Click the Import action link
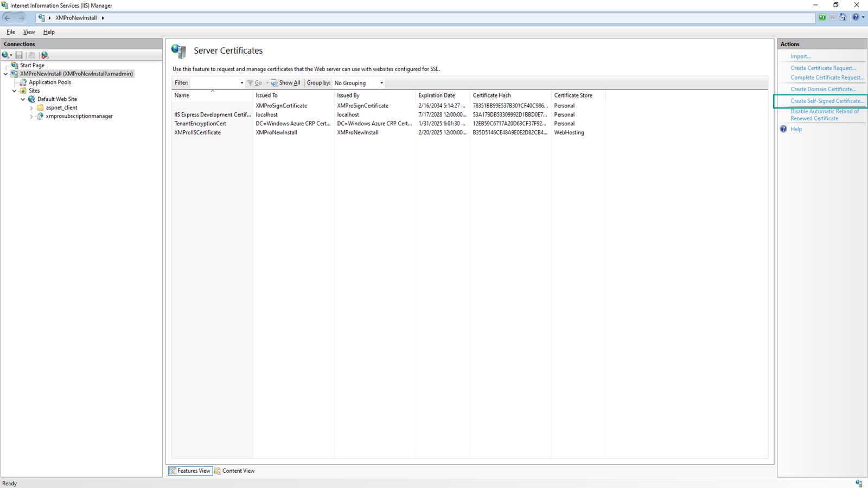This screenshot has width=868, height=488. (801, 56)
